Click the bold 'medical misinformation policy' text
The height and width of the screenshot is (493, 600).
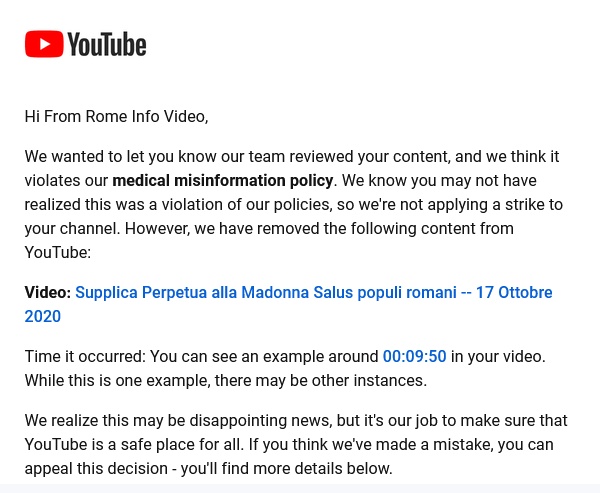coord(223,180)
